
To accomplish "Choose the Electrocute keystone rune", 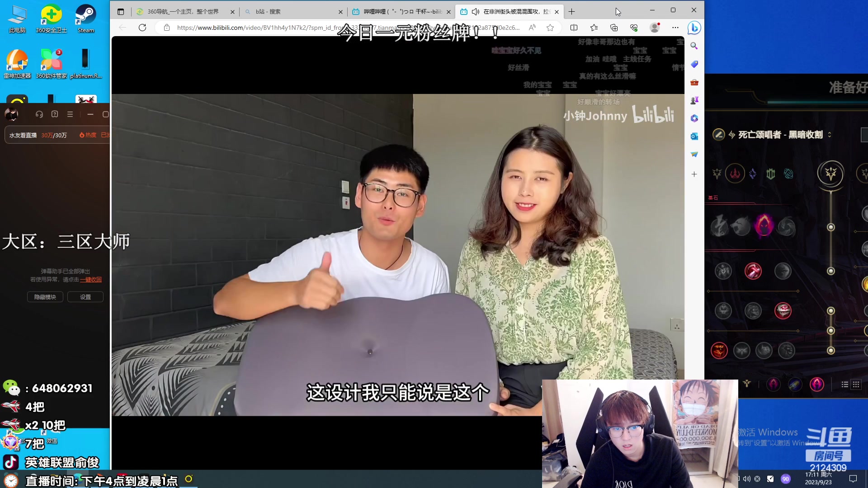I will click(x=719, y=226).
